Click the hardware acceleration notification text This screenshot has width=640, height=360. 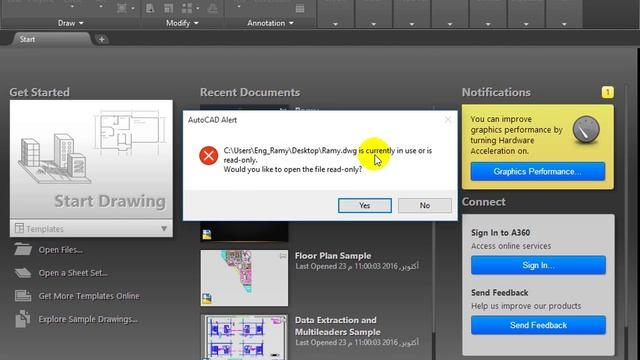[516, 135]
